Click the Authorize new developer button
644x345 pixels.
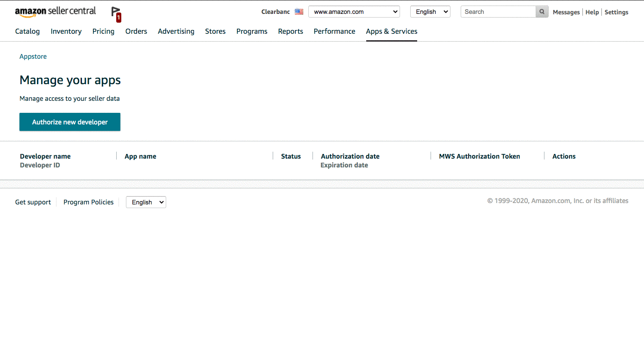pyautogui.click(x=70, y=122)
